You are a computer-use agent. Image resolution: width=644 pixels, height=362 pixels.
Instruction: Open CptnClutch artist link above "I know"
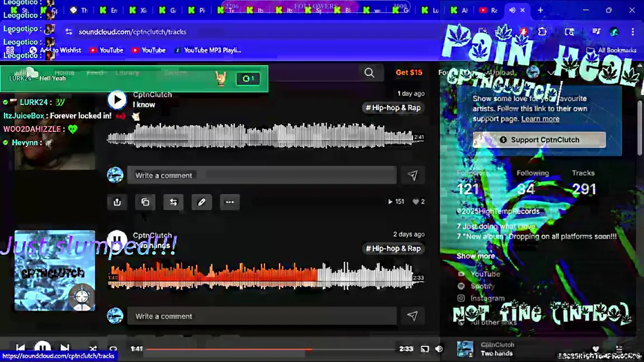coord(152,95)
